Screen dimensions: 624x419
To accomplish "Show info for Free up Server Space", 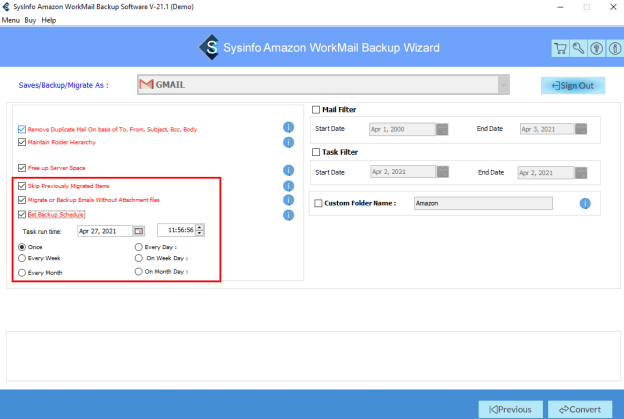I will 289,170.
